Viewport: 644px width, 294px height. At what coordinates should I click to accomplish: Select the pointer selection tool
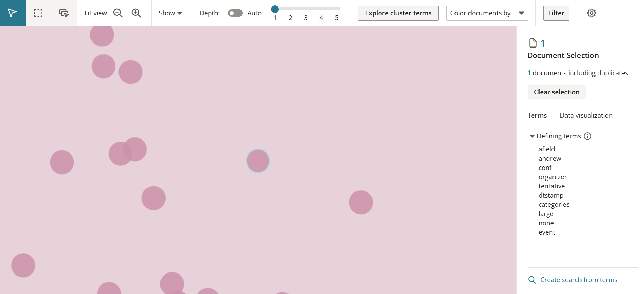[13, 13]
